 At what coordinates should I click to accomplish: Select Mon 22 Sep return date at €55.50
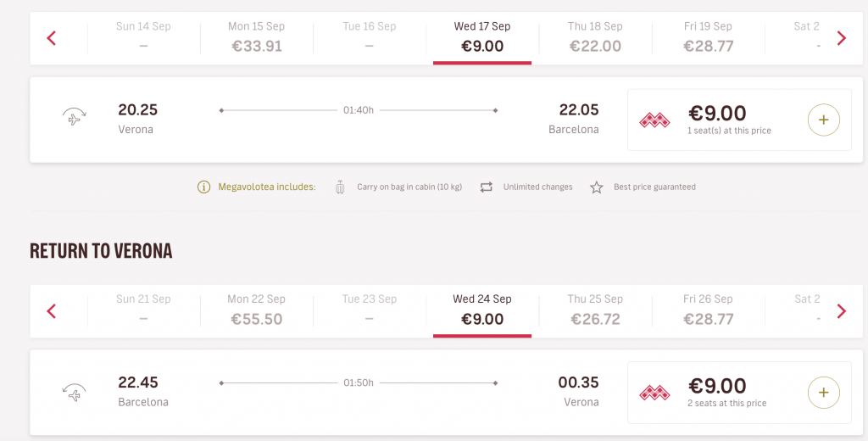[x=256, y=310]
